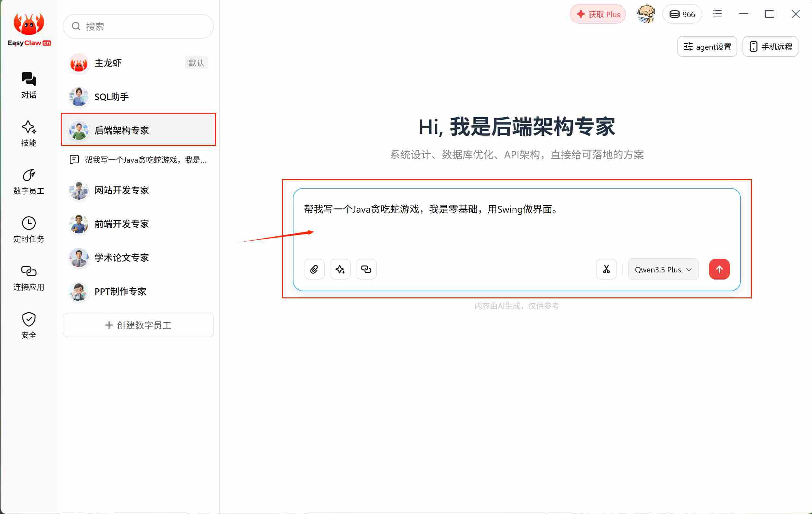This screenshot has width=812, height=514.
Task: Click into the message text area
Action: coord(517,223)
